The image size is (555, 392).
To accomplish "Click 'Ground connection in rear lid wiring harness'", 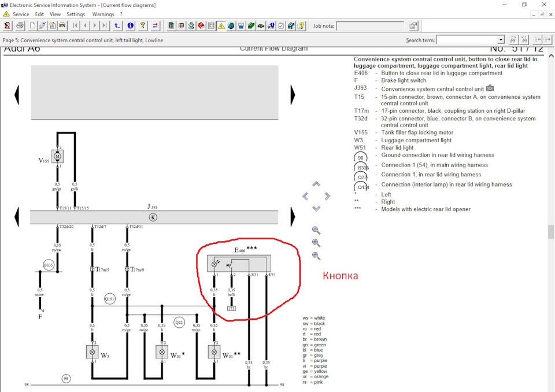I will (x=438, y=155).
